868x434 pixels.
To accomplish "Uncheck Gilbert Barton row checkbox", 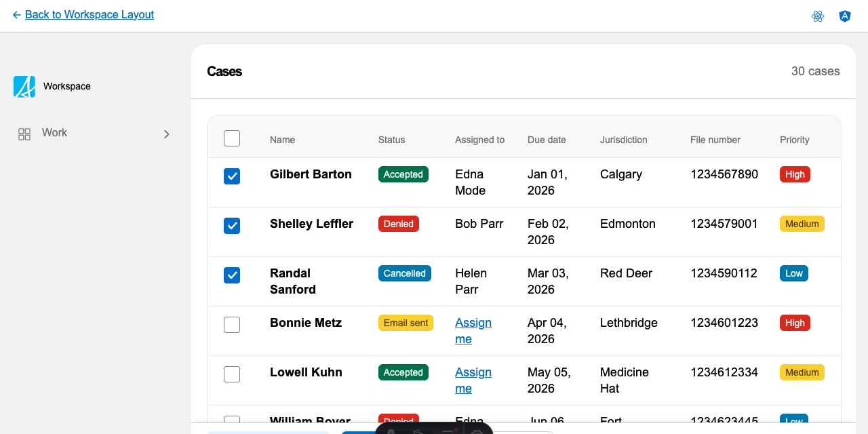I will pyautogui.click(x=232, y=176).
